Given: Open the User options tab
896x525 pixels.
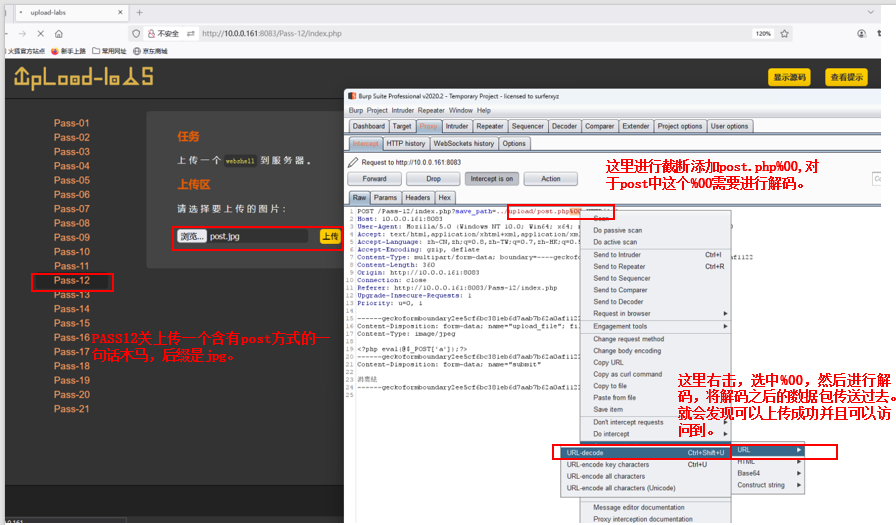Looking at the screenshot, I should [729, 126].
